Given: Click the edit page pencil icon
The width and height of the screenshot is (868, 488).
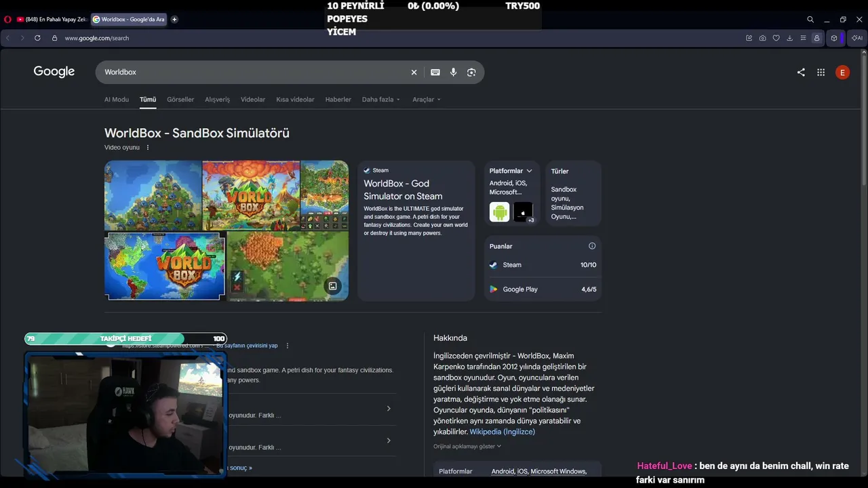Looking at the screenshot, I should (749, 38).
